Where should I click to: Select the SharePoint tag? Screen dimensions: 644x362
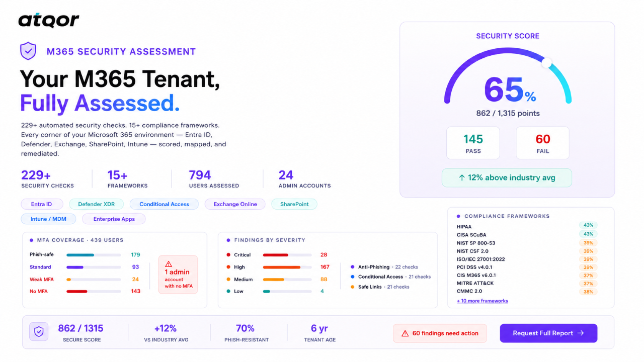click(294, 204)
